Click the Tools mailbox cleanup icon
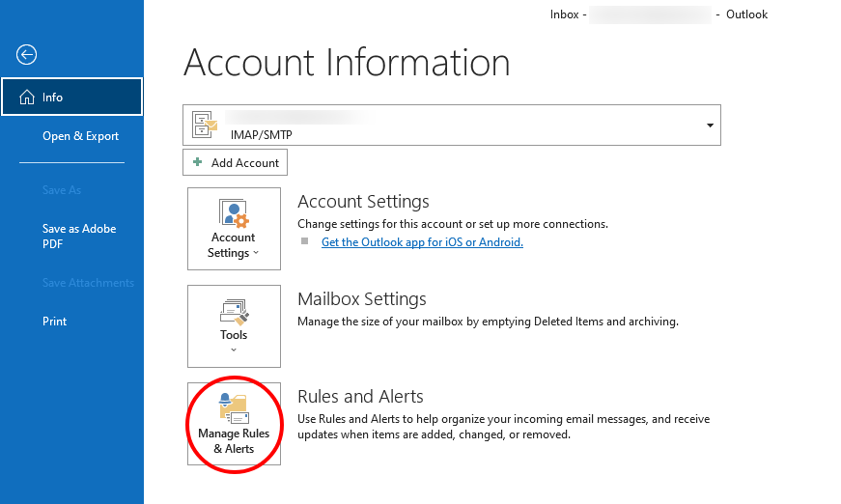Image resolution: width=841 pixels, height=504 pixels. 235,312
